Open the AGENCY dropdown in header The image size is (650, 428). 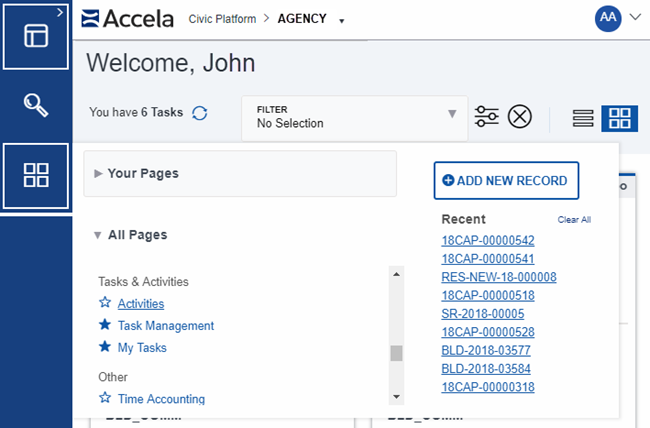click(342, 20)
